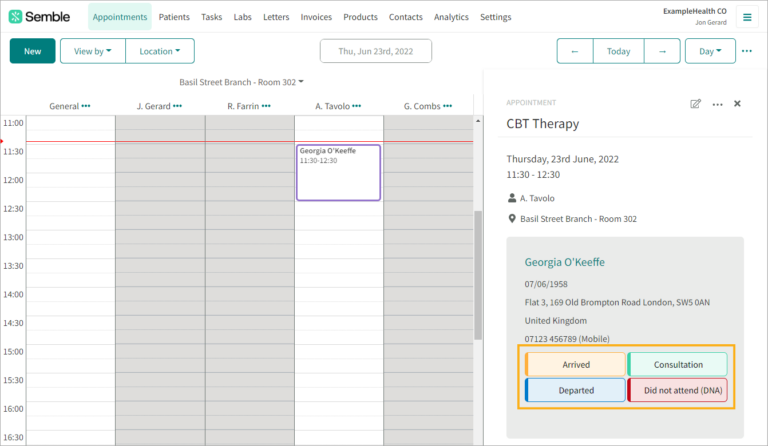The height and width of the screenshot is (446, 768).
Task: Mark patient as Departed
Action: [x=576, y=390]
